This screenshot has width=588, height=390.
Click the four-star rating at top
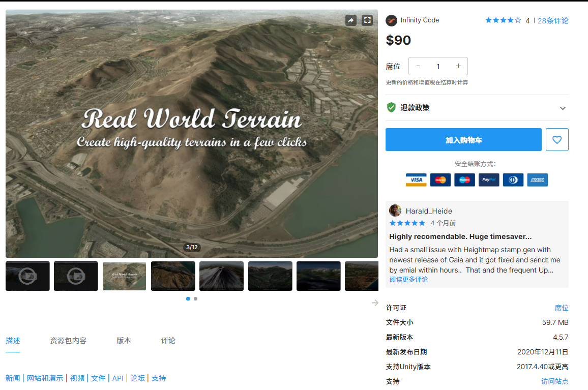pyautogui.click(x=503, y=20)
